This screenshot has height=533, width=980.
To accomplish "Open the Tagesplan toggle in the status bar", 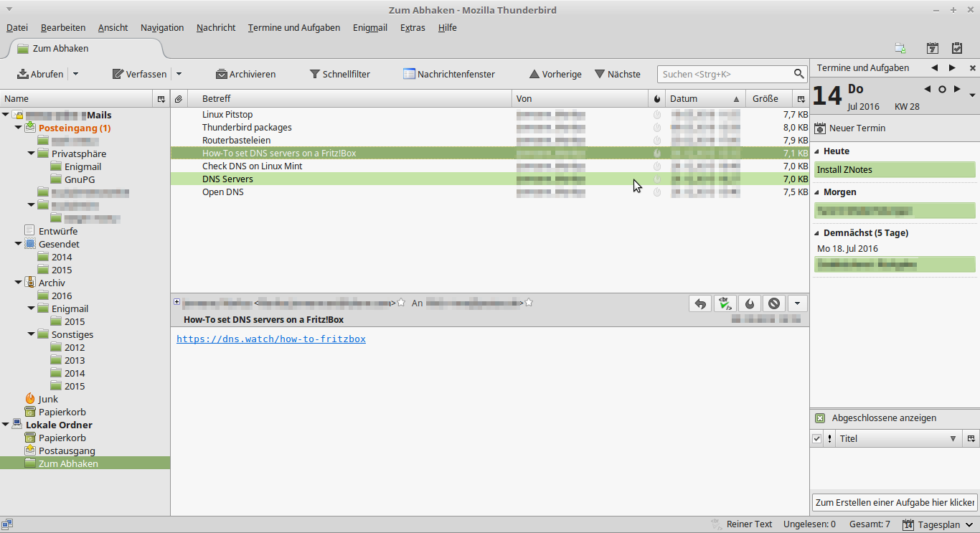I will tap(938, 524).
